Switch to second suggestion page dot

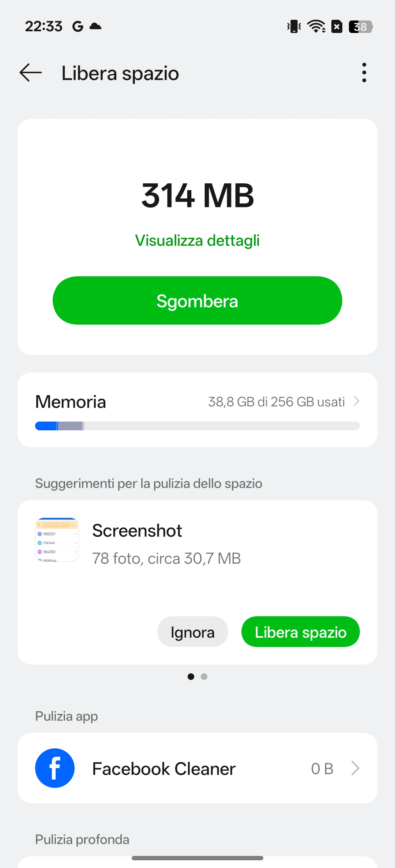click(204, 677)
